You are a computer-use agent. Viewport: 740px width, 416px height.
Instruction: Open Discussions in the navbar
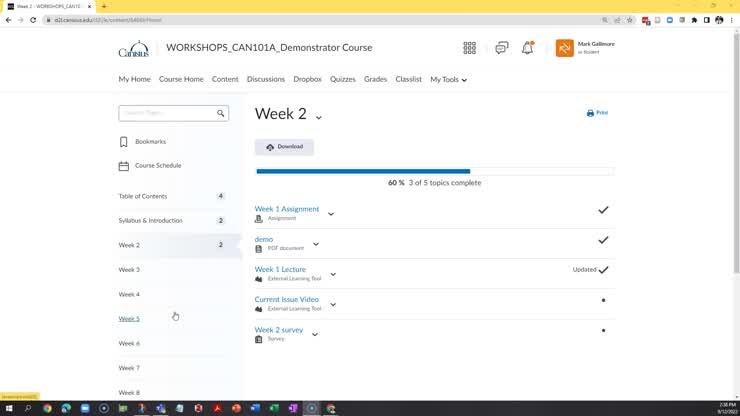coord(266,79)
